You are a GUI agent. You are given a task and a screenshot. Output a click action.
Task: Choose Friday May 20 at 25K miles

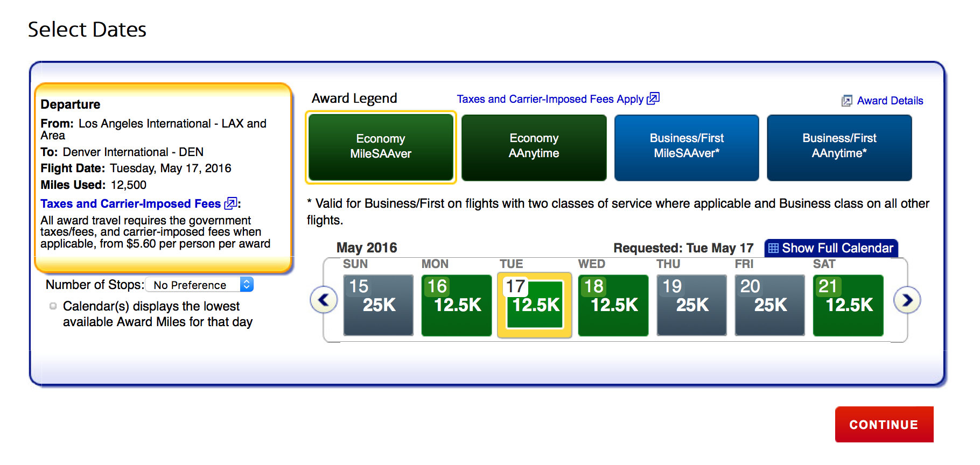coord(770,305)
